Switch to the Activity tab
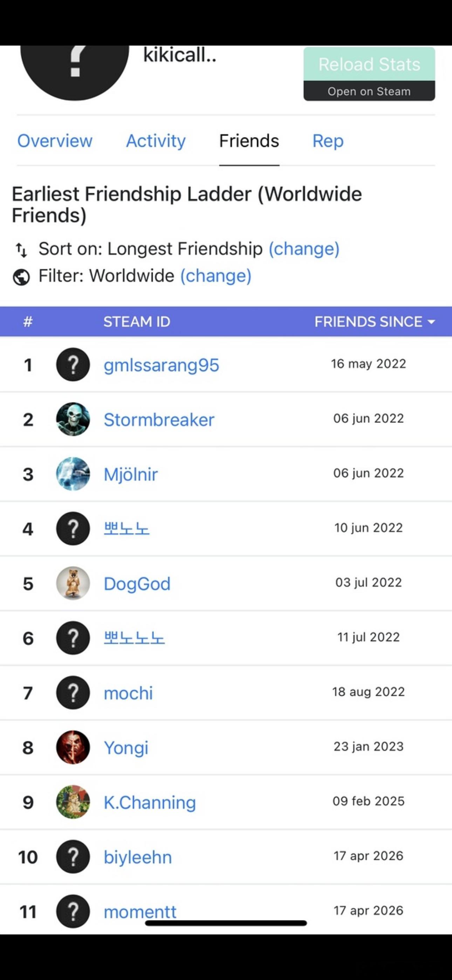The height and width of the screenshot is (980, 452). click(x=156, y=141)
